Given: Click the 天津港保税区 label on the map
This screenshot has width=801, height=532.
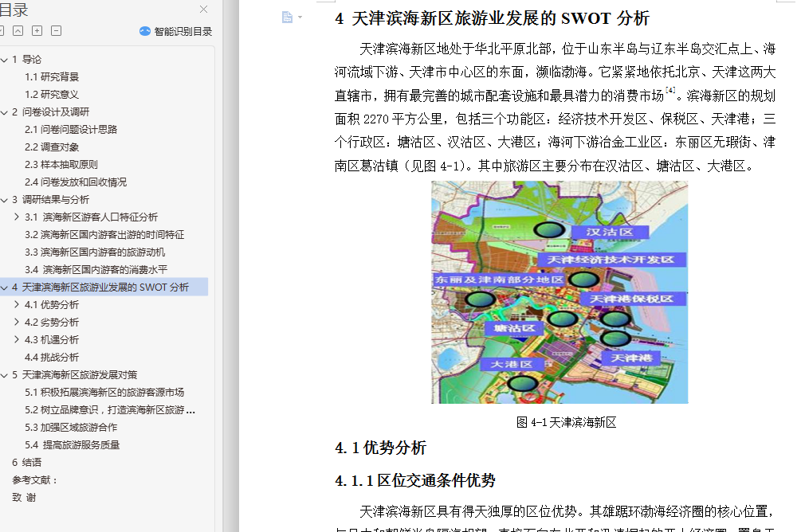Looking at the screenshot, I should pyautogui.click(x=632, y=299).
